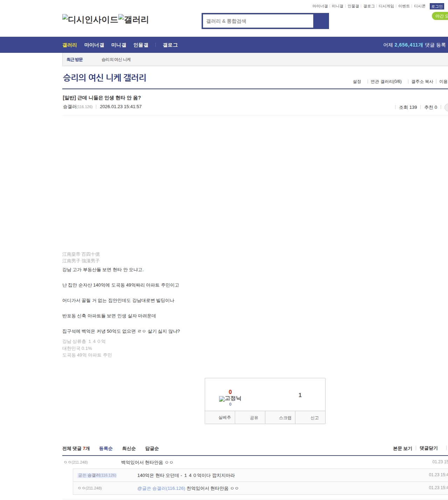Select 인물갤 tab in blue navigation bar

tap(141, 45)
